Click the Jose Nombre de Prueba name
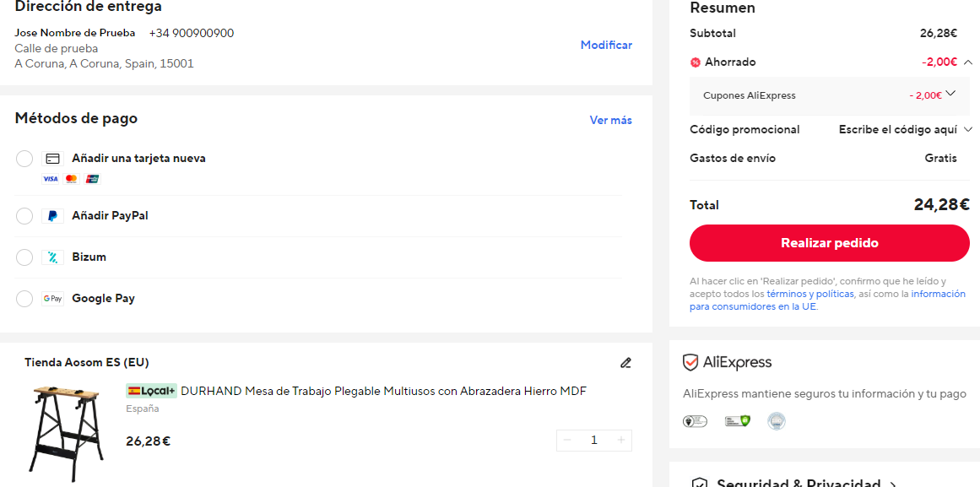The width and height of the screenshot is (980, 487). point(75,33)
